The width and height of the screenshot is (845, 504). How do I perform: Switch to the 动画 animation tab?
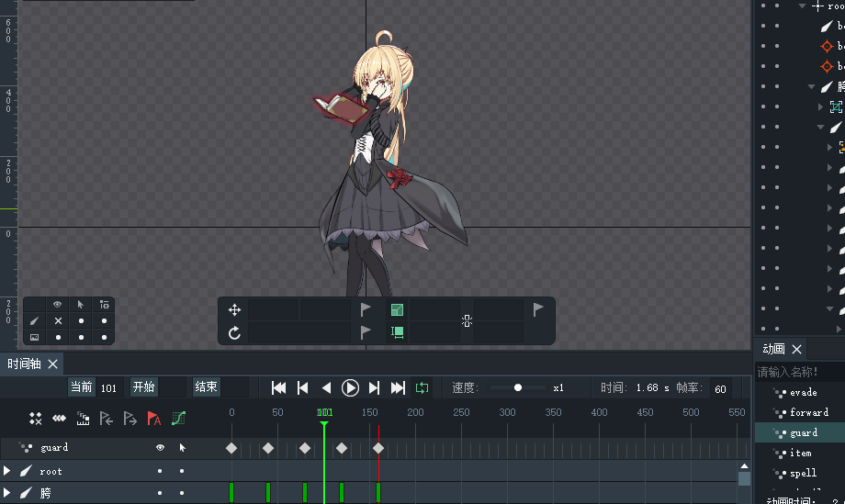click(x=773, y=349)
